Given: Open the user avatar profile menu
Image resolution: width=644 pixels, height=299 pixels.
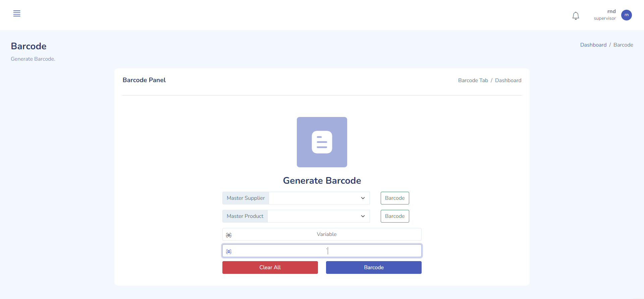Looking at the screenshot, I should tap(626, 15).
